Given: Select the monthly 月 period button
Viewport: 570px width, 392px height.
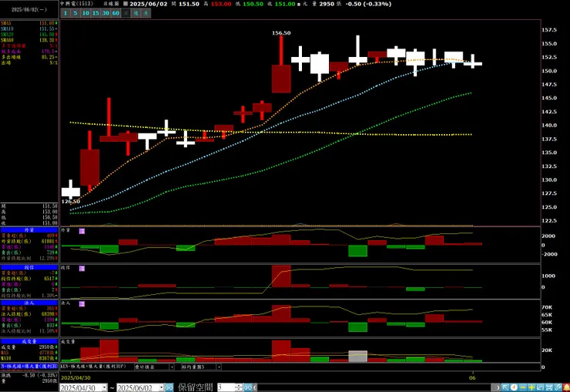Looking at the screenshot, I should click(146, 13).
